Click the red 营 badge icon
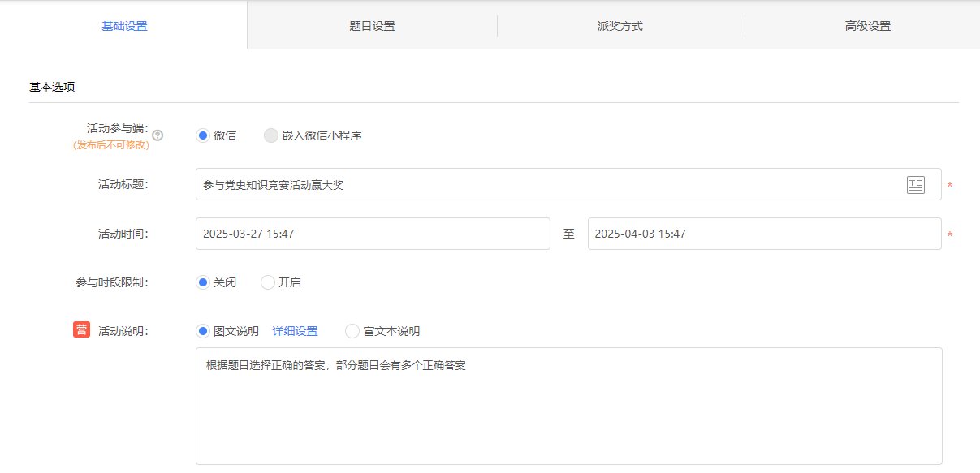This screenshot has width=980, height=473. point(81,329)
